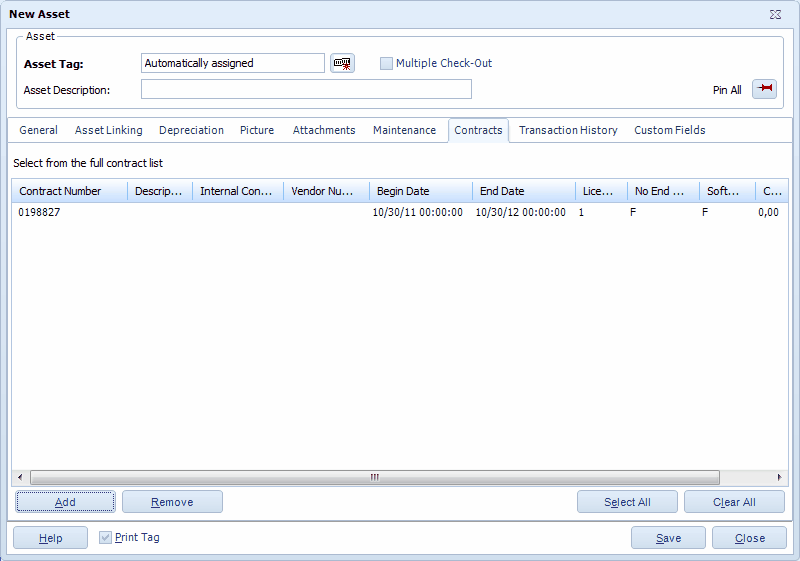This screenshot has width=800, height=561.
Task: Click Select All button
Action: 627,502
